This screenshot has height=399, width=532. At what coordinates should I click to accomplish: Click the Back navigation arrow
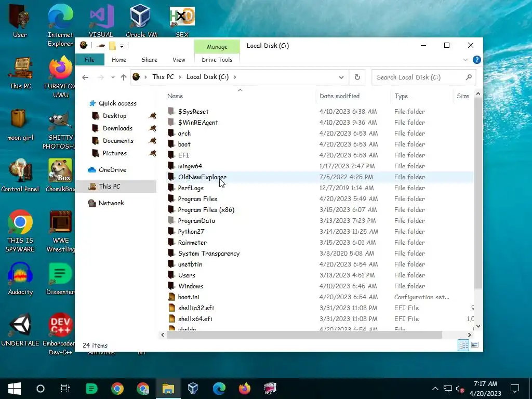tap(85, 77)
